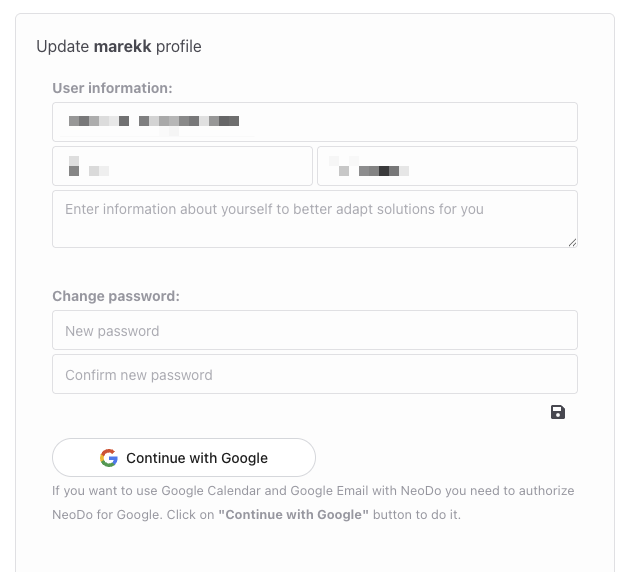This screenshot has height=572, width=639.
Task: Click the 'User information:' label
Action: click(112, 88)
